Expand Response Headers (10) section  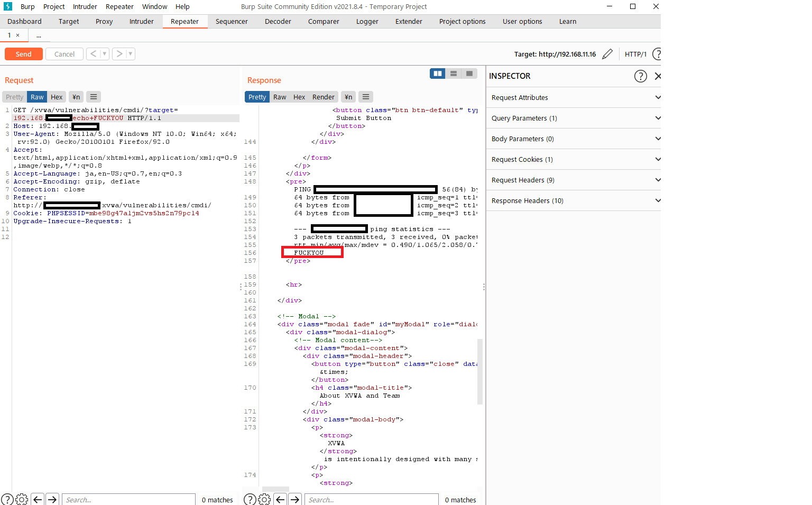pyautogui.click(x=574, y=200)
